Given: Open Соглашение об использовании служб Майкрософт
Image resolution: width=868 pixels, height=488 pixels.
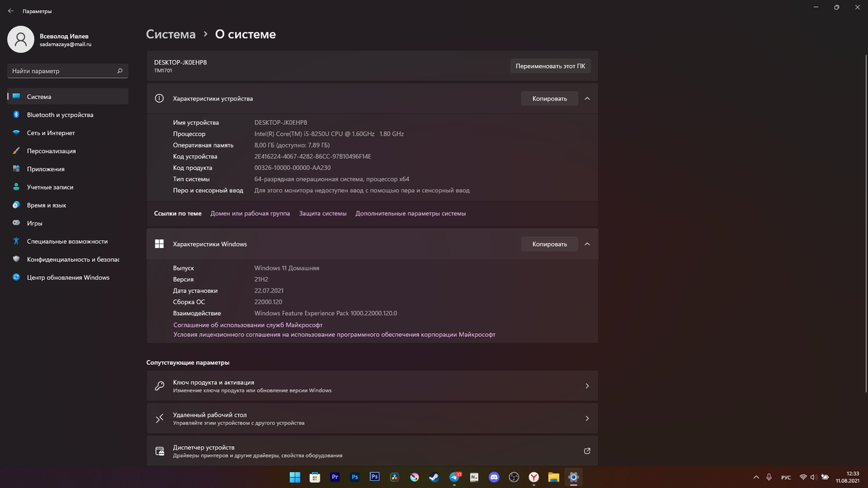Looking at the screenshot, I should [x=248, y=325].
